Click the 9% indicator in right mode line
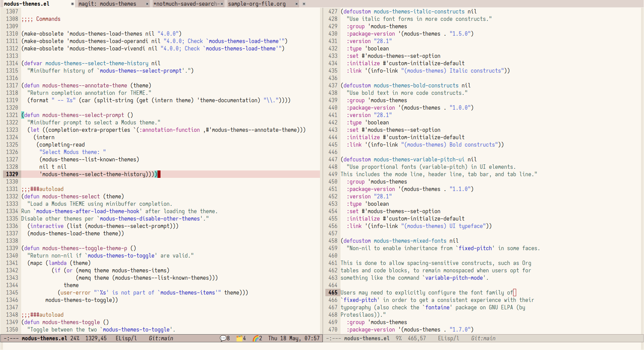 (x=399, y=338)
